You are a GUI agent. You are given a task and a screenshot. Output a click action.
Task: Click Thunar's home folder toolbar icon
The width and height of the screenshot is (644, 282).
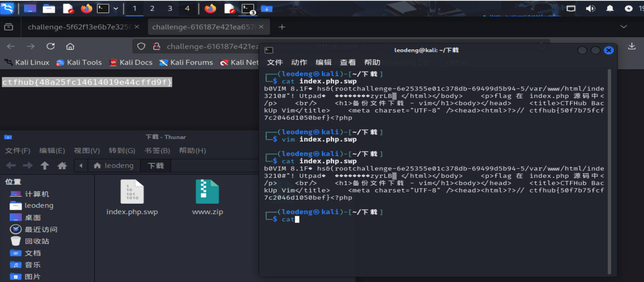[62, 165]
